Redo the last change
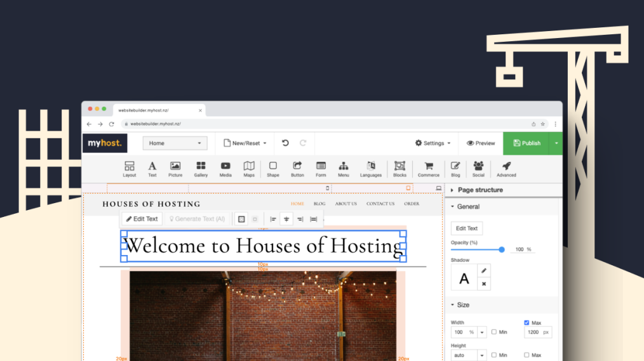644x361 pixels. pyautogui.click(x=303, y=143)
